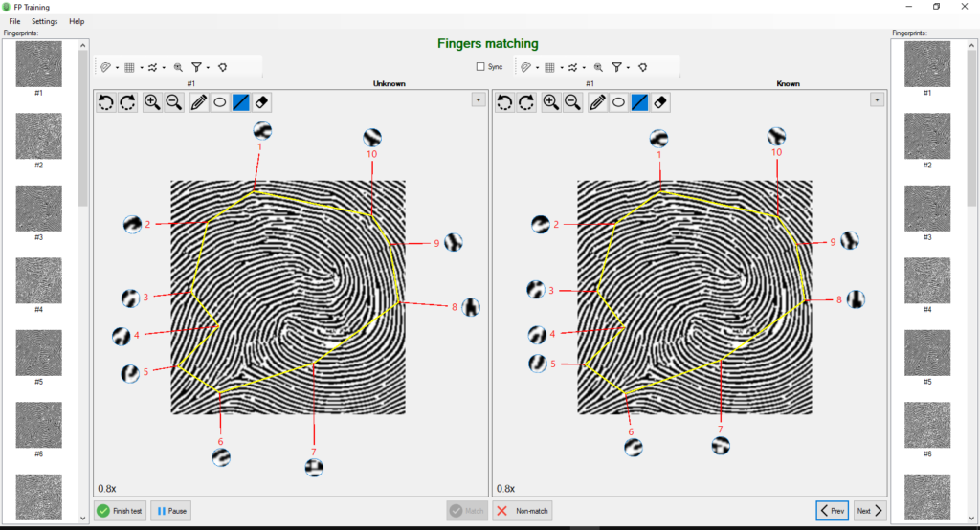Open protractor dropdown arrow in Known toolbar
This screenshot has width=980, height=530.
coord(537,68)
